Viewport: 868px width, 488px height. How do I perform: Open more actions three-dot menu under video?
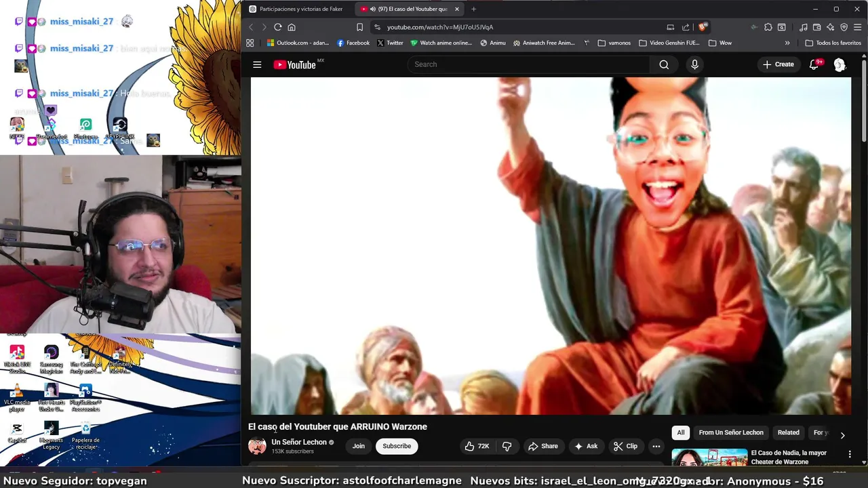(x=656, y=446)
